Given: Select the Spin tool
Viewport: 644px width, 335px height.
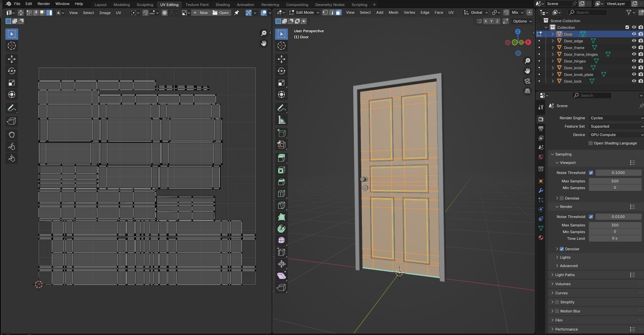Looking at the screenshot, I should click(x=281, y=229).
